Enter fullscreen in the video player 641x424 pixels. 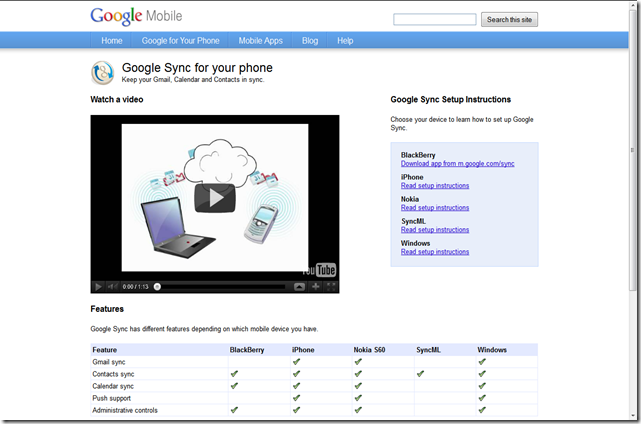(331, 287)
